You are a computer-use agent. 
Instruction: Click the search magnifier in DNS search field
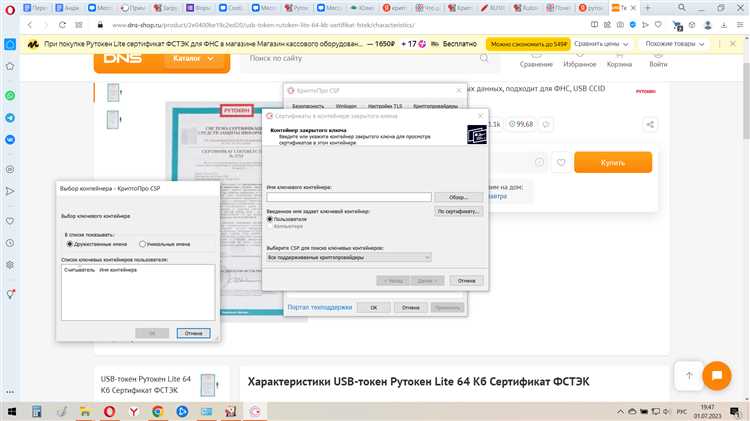click(484, 58)
